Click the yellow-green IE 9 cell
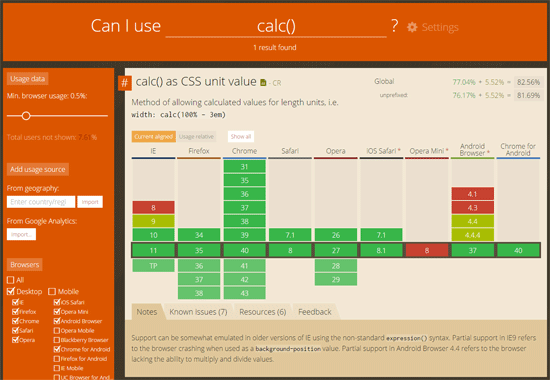 pos(153,221)
